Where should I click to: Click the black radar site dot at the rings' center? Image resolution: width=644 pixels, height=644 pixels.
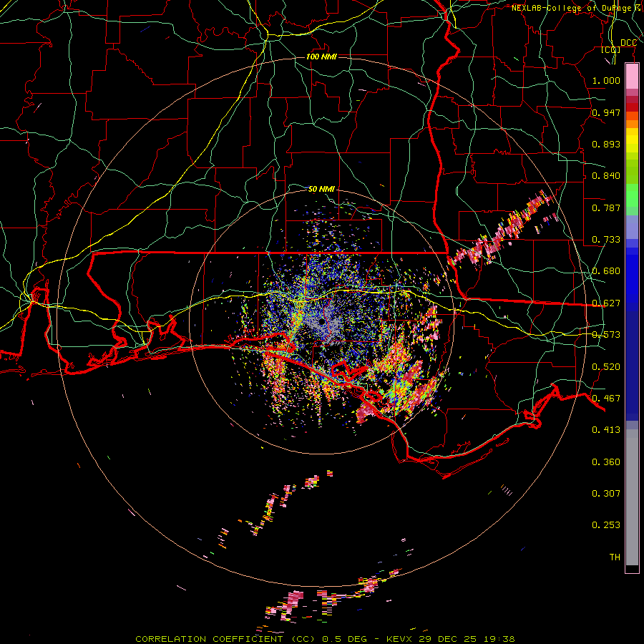tap(321, 323)
